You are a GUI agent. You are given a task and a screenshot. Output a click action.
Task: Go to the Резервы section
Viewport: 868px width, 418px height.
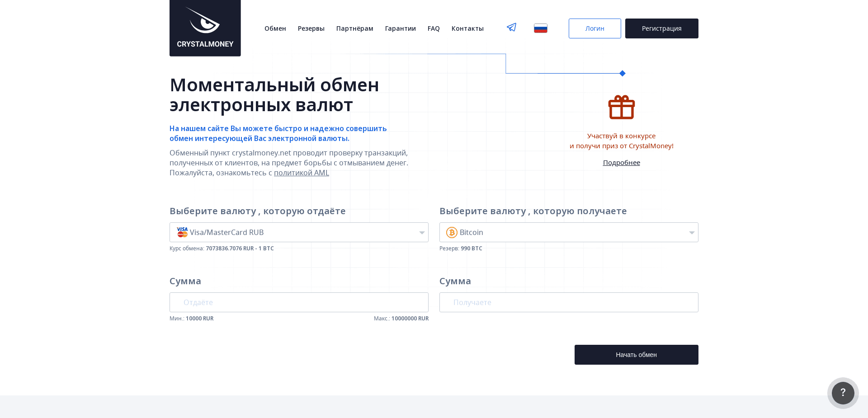[x=311, y=28]
